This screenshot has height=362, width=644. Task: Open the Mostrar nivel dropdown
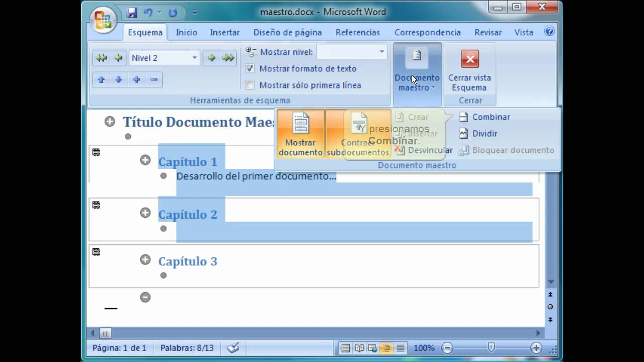[x=381, y=52]
